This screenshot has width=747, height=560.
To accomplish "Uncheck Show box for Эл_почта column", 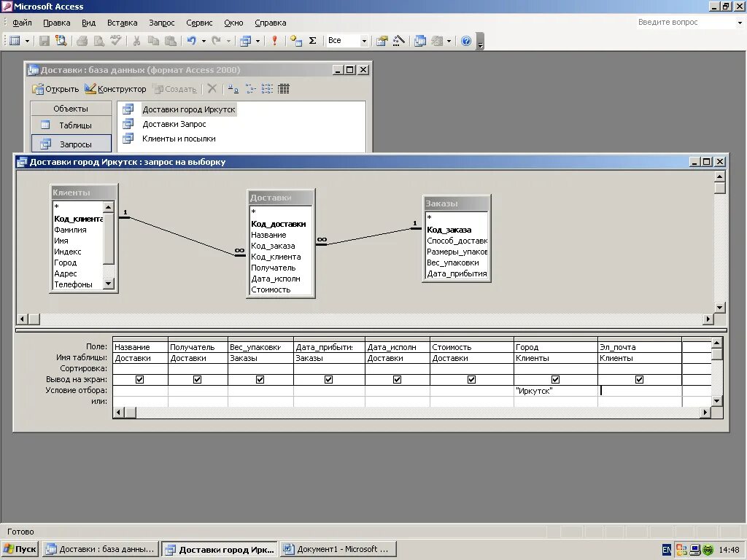I will pyautogui.click(x=639, y=379).
